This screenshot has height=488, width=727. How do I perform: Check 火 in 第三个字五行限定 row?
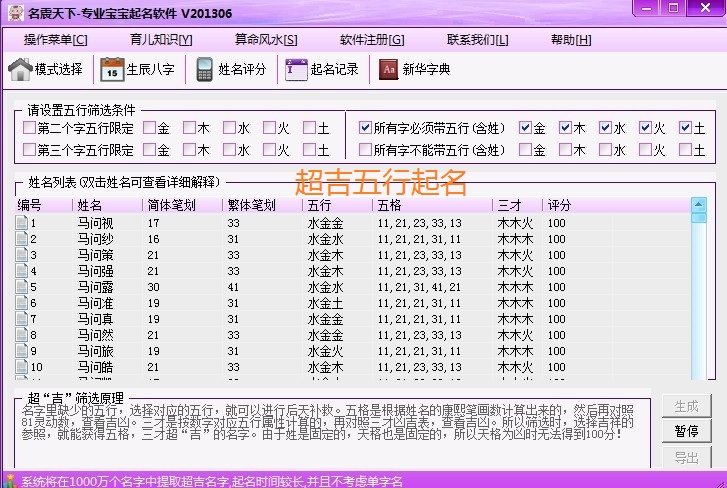(269, 149)
